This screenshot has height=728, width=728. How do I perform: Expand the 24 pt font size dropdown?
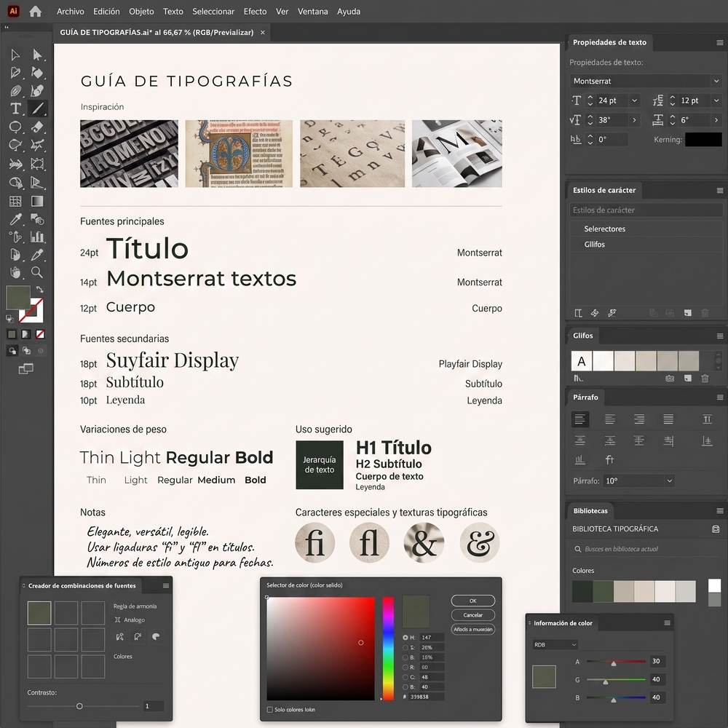634,100
